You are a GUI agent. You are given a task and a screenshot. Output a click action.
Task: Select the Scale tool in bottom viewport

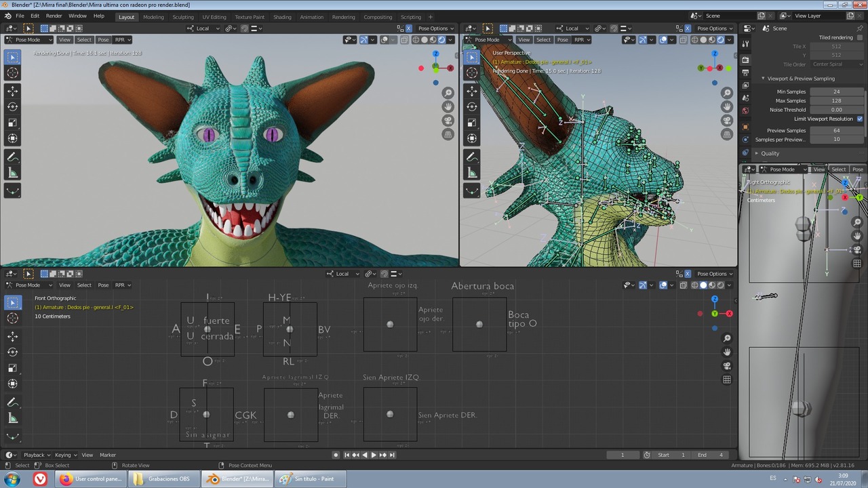pos(12,368)
